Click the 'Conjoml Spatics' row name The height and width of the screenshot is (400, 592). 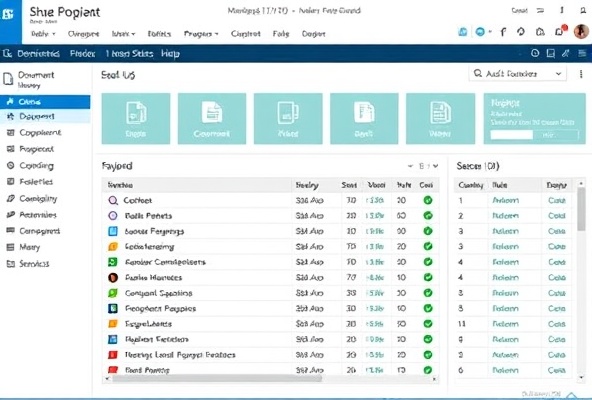click(x=159, y=293)
